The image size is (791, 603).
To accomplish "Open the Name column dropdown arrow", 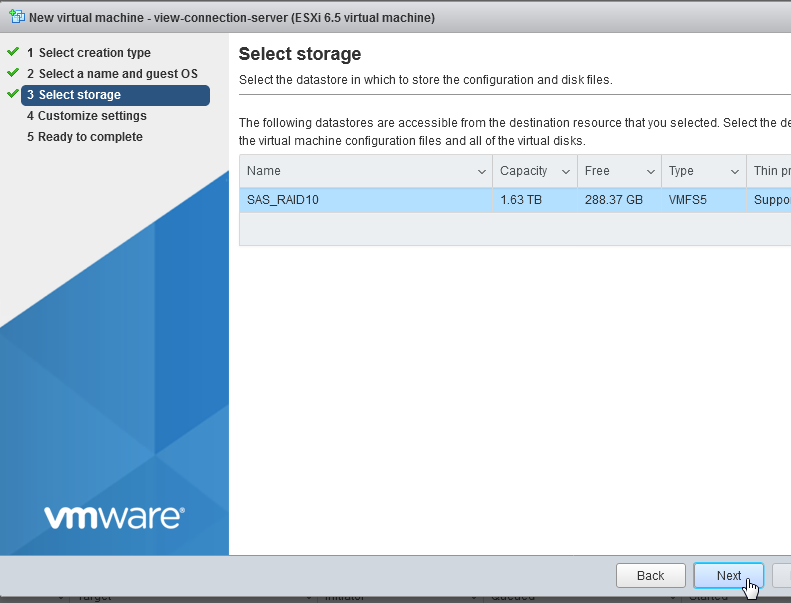I will click(482, 172).
